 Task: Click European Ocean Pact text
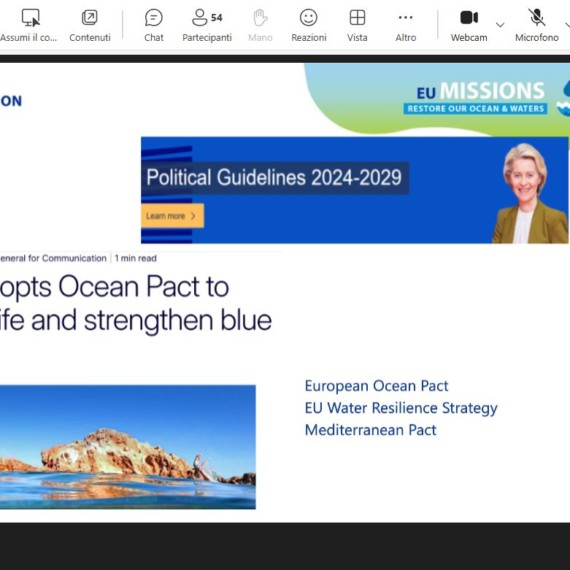[376, 386]
